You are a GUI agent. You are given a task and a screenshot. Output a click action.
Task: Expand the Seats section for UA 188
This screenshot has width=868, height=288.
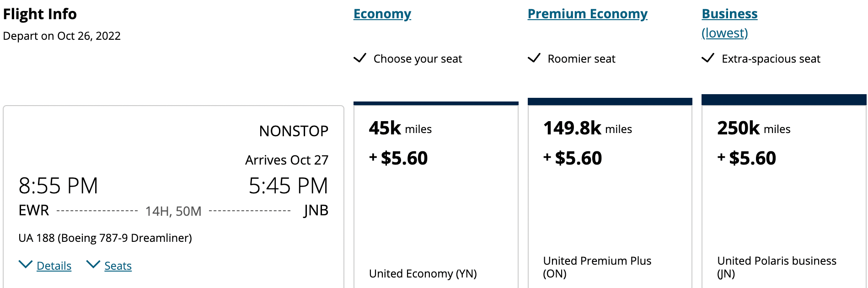tap(118, 266)
